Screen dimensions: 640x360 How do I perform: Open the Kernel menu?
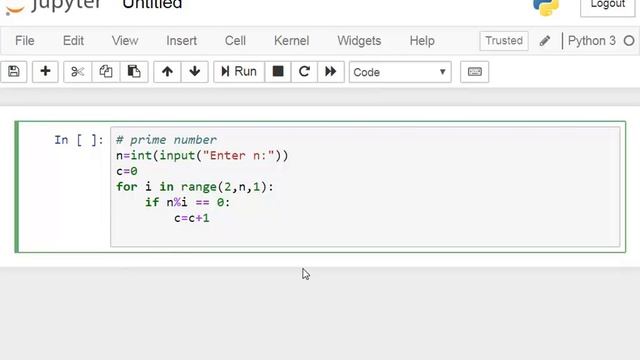pos(291,41)
